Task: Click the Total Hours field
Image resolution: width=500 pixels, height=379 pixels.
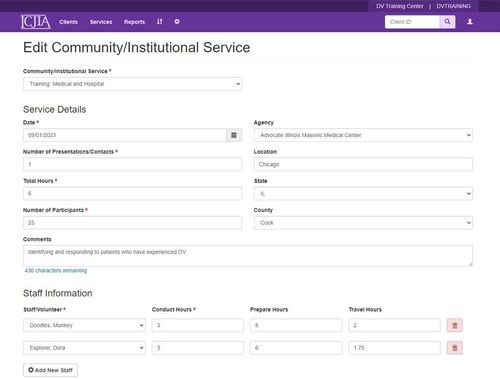Action: click(133, 193)
